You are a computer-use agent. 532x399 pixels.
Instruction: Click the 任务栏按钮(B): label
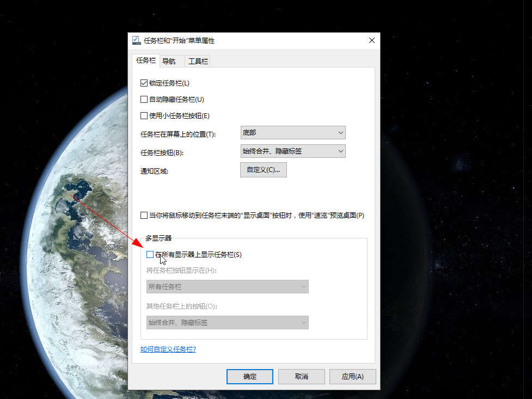point(162,153)
